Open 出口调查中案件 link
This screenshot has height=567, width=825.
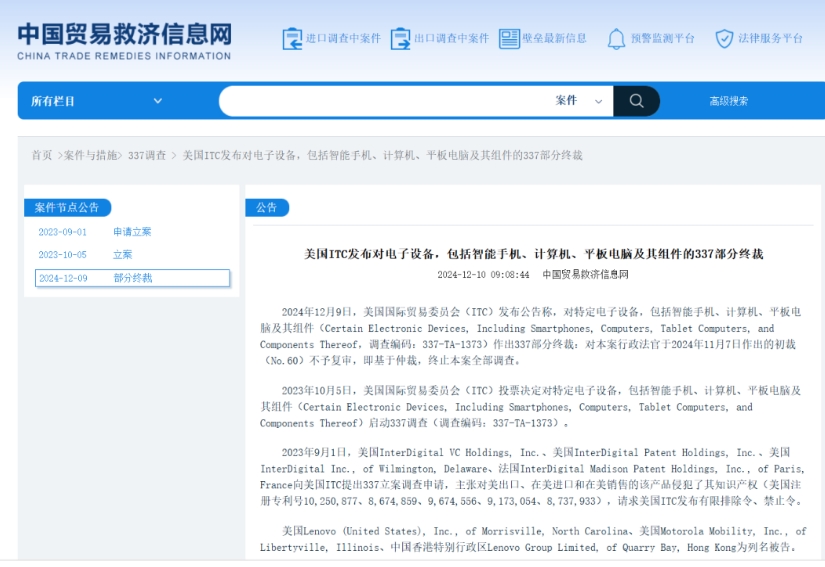[451, 38]
